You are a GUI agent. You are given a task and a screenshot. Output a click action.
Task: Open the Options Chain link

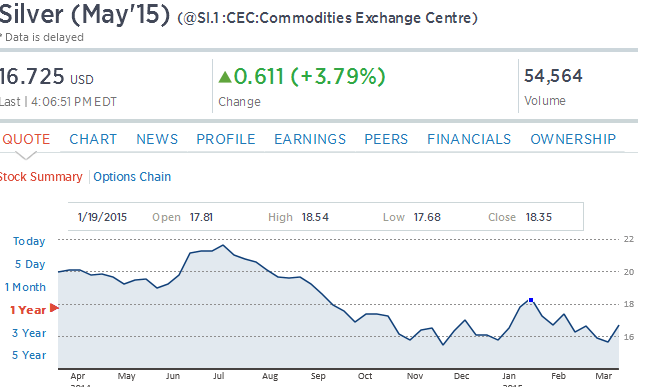132,177
